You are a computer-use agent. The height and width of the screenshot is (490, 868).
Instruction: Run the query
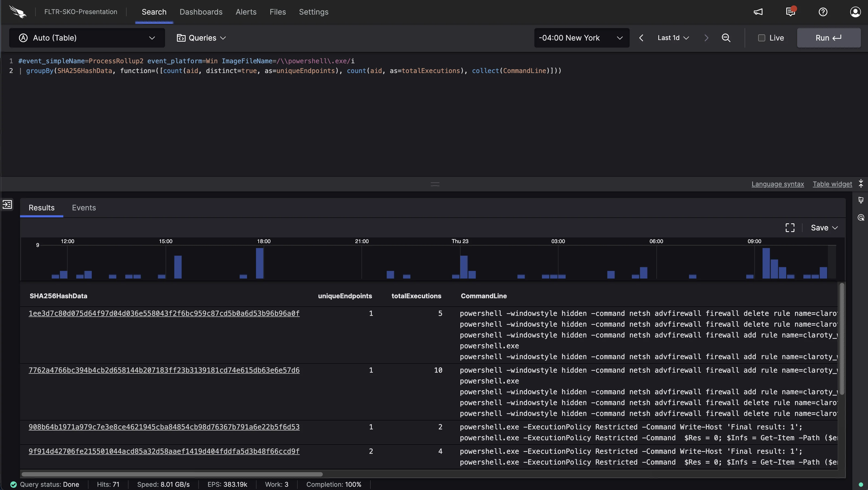828,38
